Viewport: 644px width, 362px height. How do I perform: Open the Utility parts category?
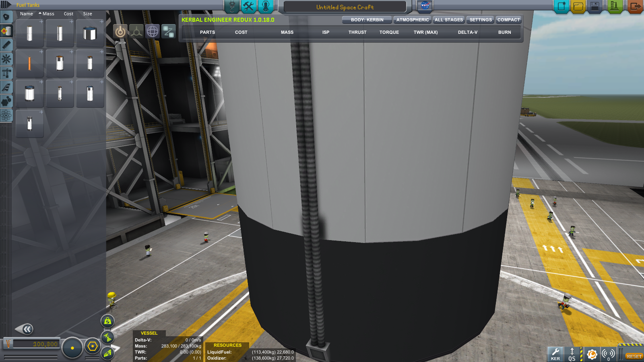6,101
